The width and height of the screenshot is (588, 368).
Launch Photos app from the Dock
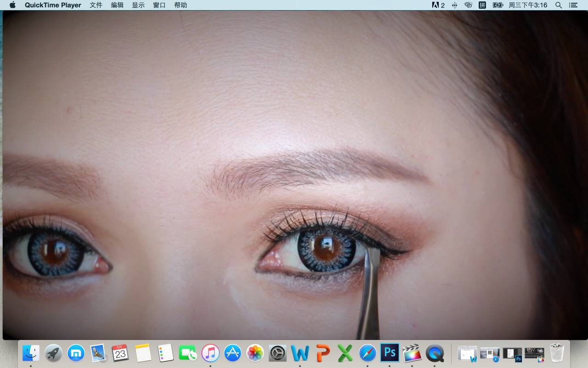point(255,353)
